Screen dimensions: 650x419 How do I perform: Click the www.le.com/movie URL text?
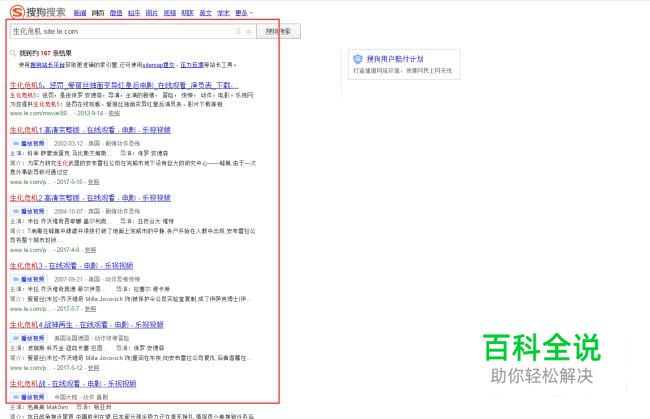[x=39, y=113]
